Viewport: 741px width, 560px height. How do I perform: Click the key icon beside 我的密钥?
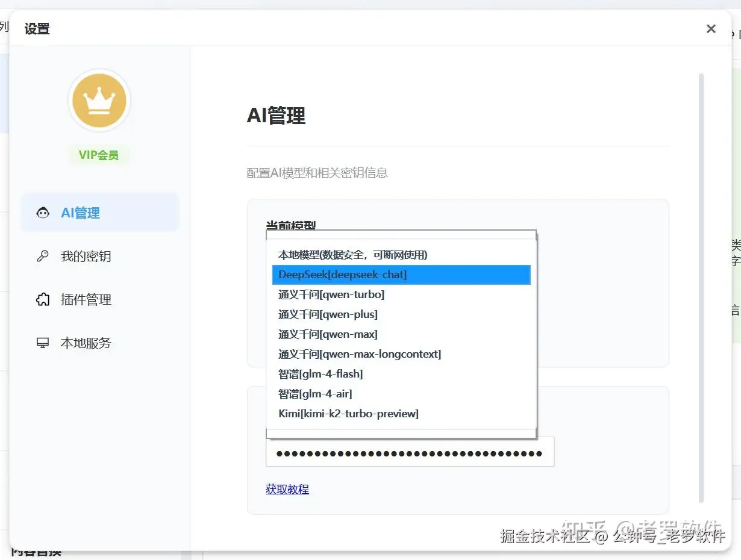pos(43,256)
